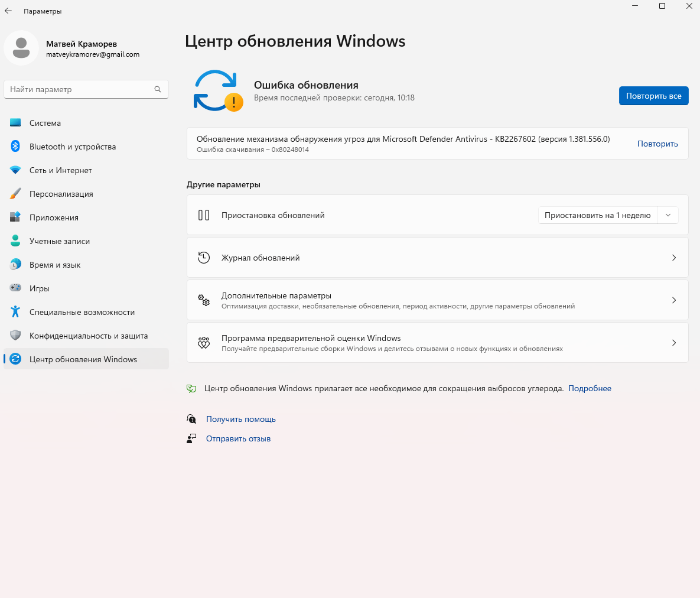Expand Дополнительные параметры via its chevron
The image size is (700, 598).
coord(674,300)
